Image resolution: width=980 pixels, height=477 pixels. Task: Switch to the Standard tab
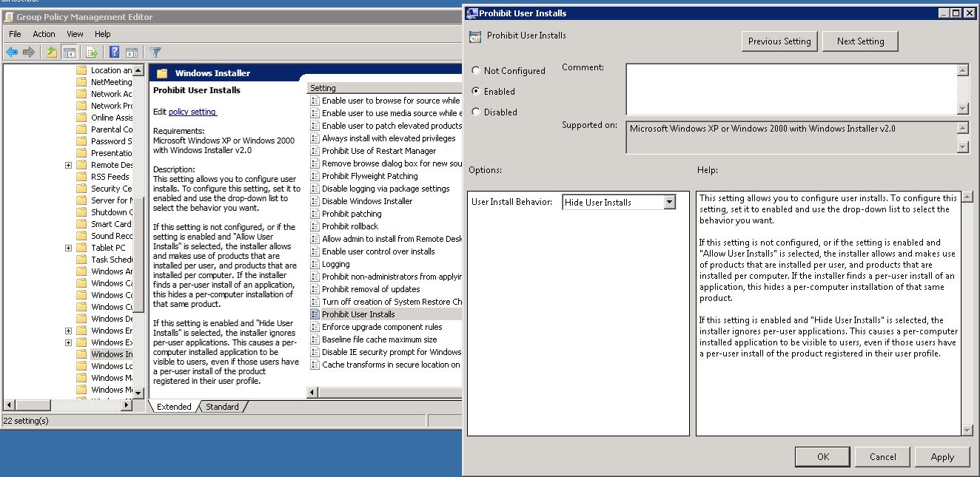[222, 407]
